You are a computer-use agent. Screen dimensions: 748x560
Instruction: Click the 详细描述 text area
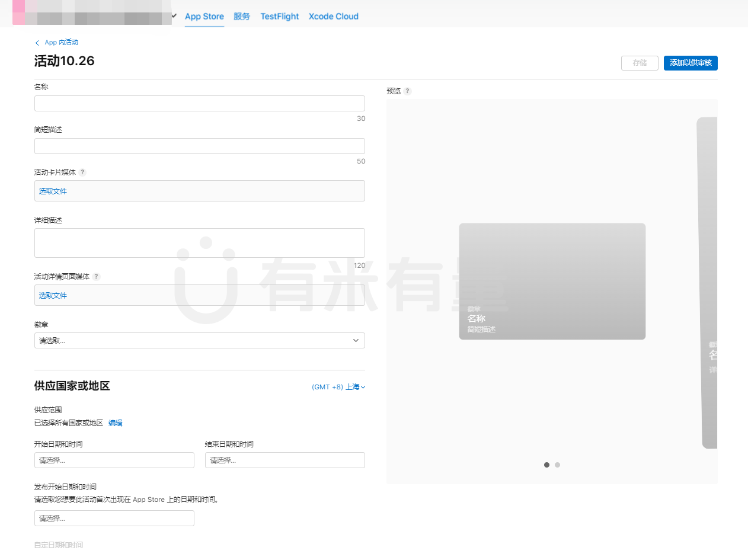200,243
